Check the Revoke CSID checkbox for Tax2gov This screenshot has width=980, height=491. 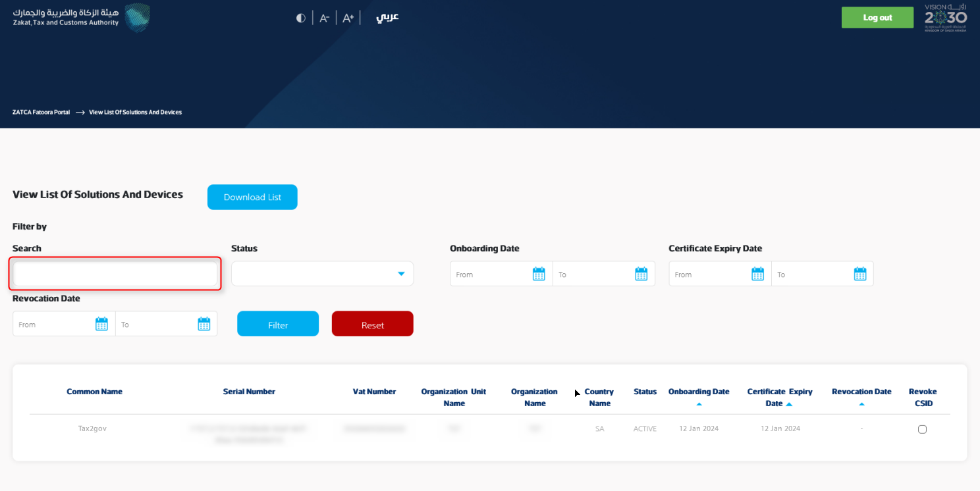click(x=922, y=429)
